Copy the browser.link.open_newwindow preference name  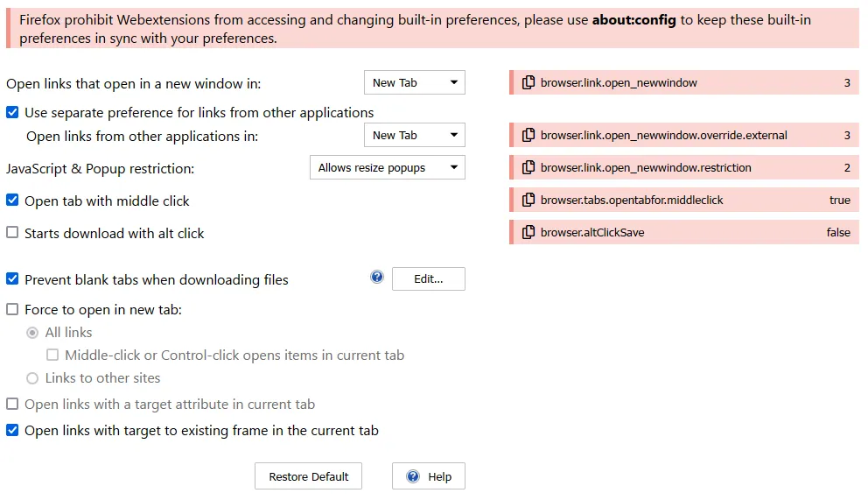point(528,83)
